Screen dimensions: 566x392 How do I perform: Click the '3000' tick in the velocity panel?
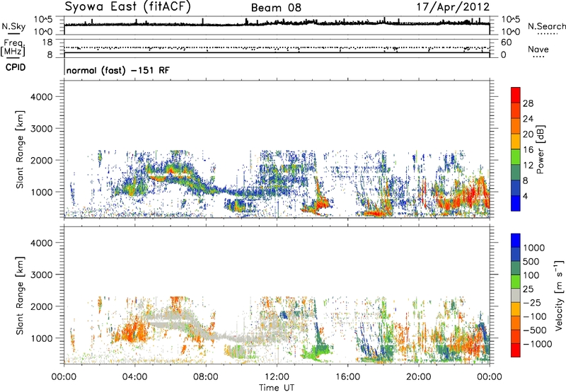point(41,275)
